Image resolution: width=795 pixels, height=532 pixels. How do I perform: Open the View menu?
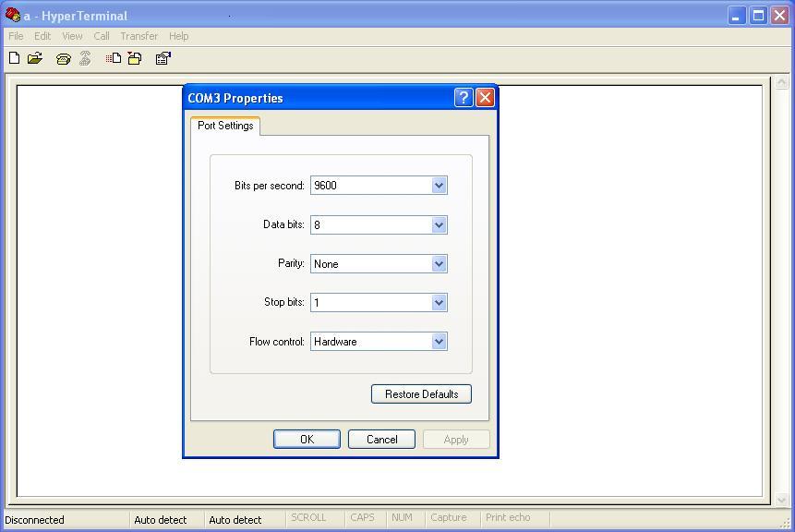[x=72, y=36]
